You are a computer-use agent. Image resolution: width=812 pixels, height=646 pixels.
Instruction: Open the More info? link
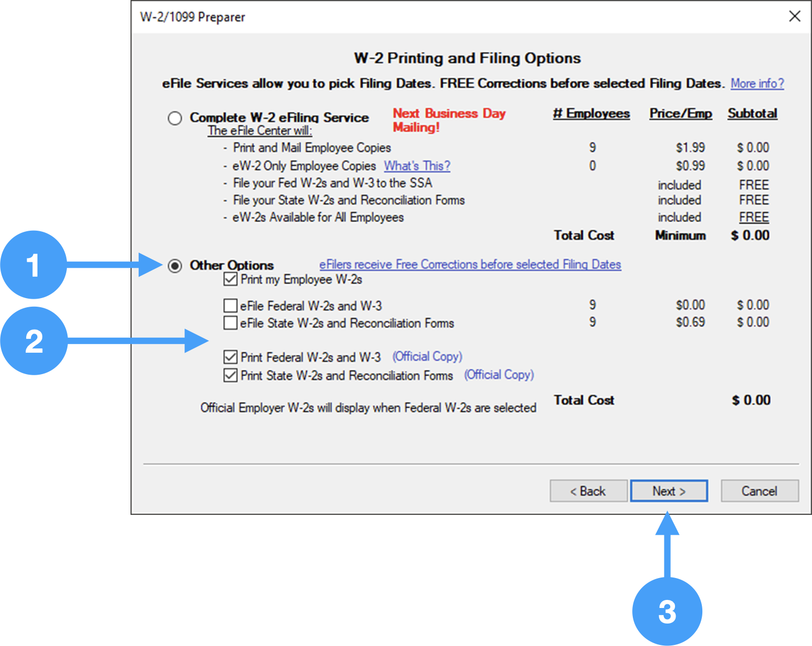click(757, 83)
